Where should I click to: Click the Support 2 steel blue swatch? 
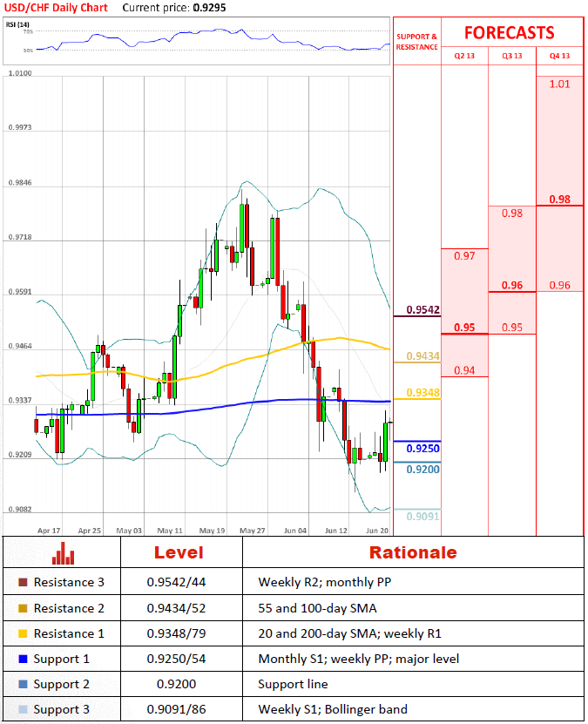pos(23,684)
